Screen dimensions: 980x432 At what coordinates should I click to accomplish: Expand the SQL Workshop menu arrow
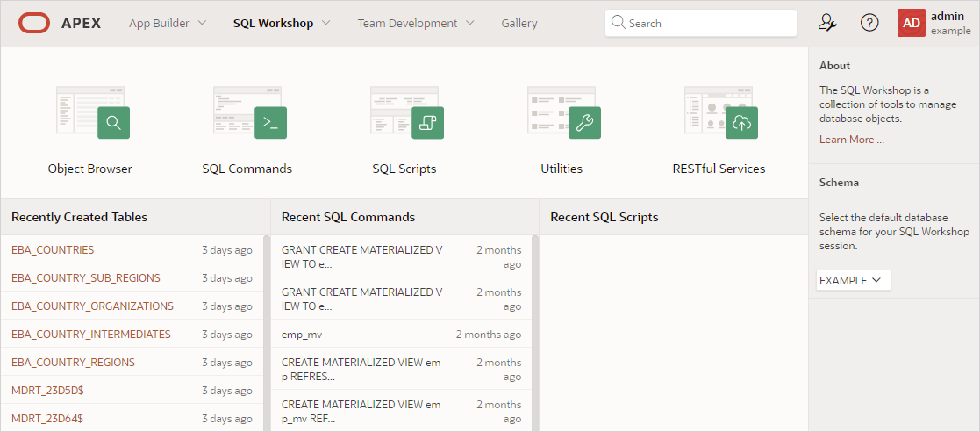coord(325,23)
